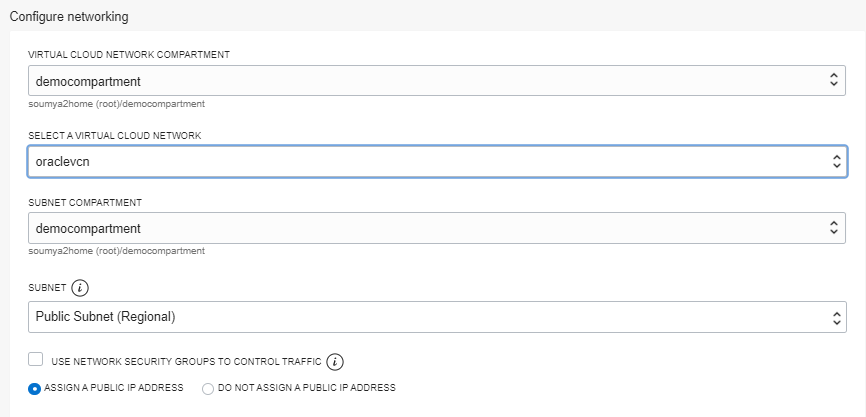Click the subnet compartment dropdown arrows
This screenshot has width=866, height=417.
[834, 229]
